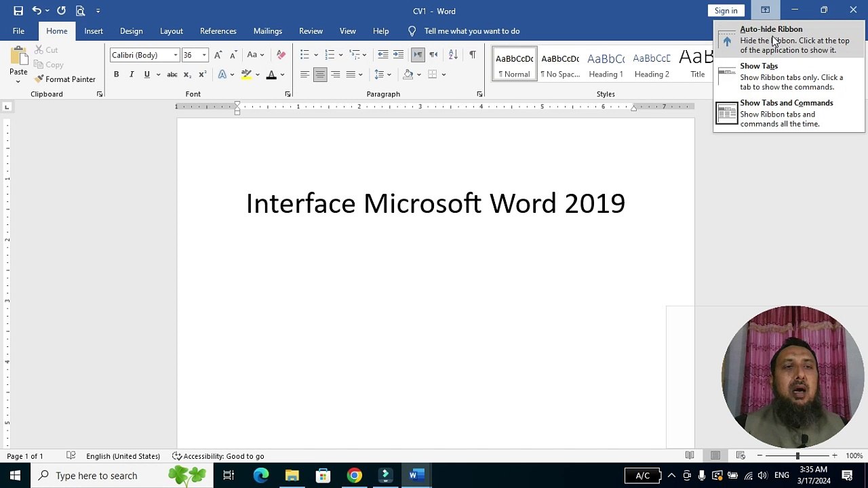Switch to the Insert tab
The image size is (868, 488).
pyautogui.click(x=94, y=31)
